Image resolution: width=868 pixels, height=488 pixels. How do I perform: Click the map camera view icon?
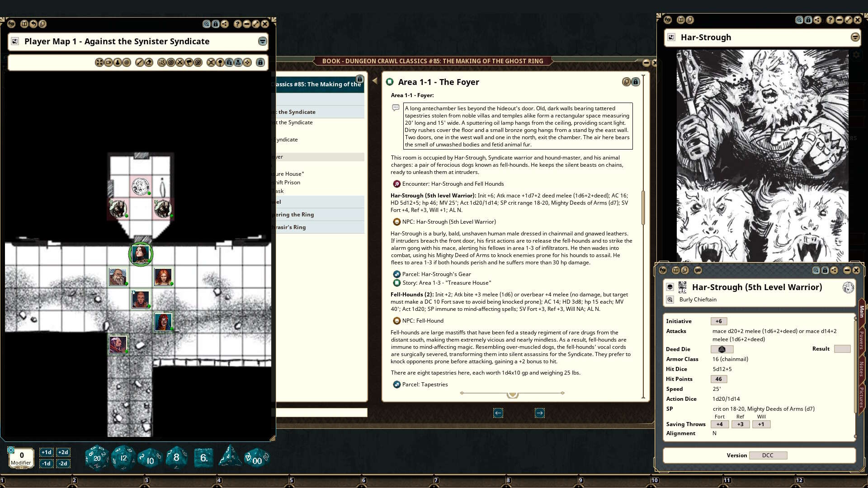point(108,62)
